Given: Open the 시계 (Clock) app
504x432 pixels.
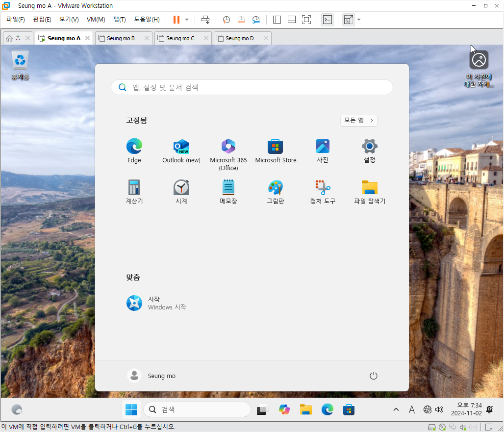Looking at the screenshot, I should click(181, 192).
